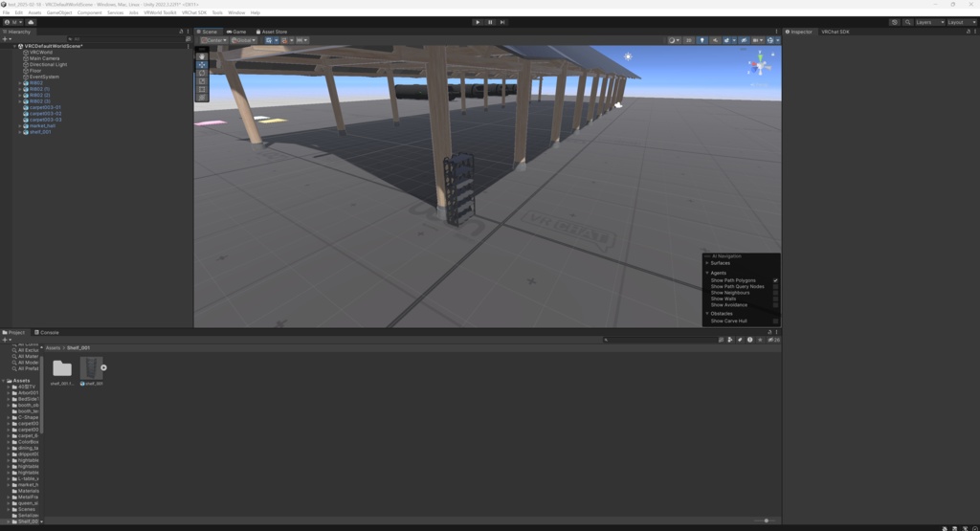Toggle scene lighting bulb
Image resolution: width=980 pixels, height=531 pixels.
(702, 40)
